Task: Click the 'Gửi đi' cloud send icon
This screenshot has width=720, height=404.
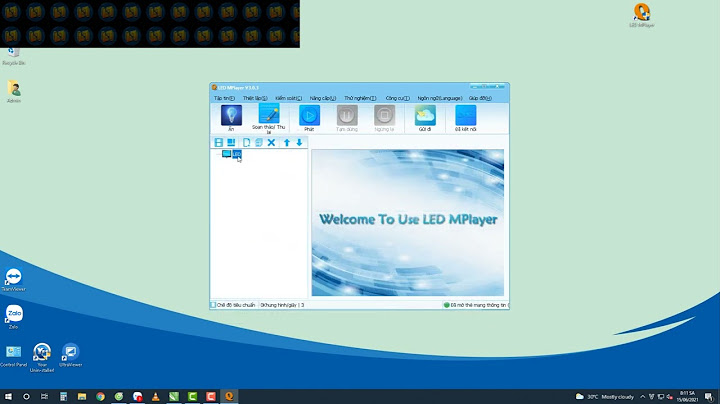Action: [425, 116]
